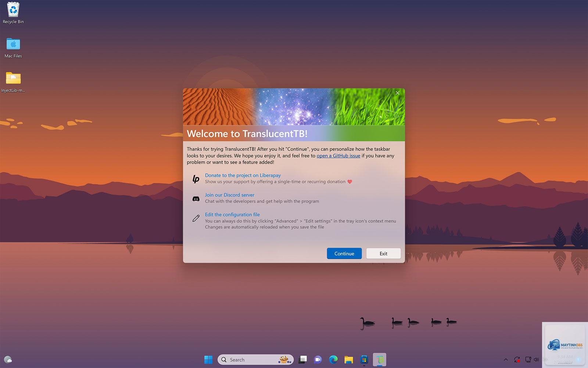Image resolution: width=588 pixels, height=368 pixels.
Task: Open Join our Discord server link
Action: pyautogui.click(x=229, y=195)
